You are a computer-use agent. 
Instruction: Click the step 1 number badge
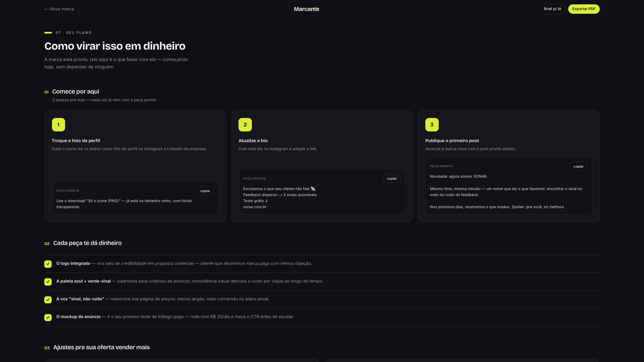(x=58, y=125)
